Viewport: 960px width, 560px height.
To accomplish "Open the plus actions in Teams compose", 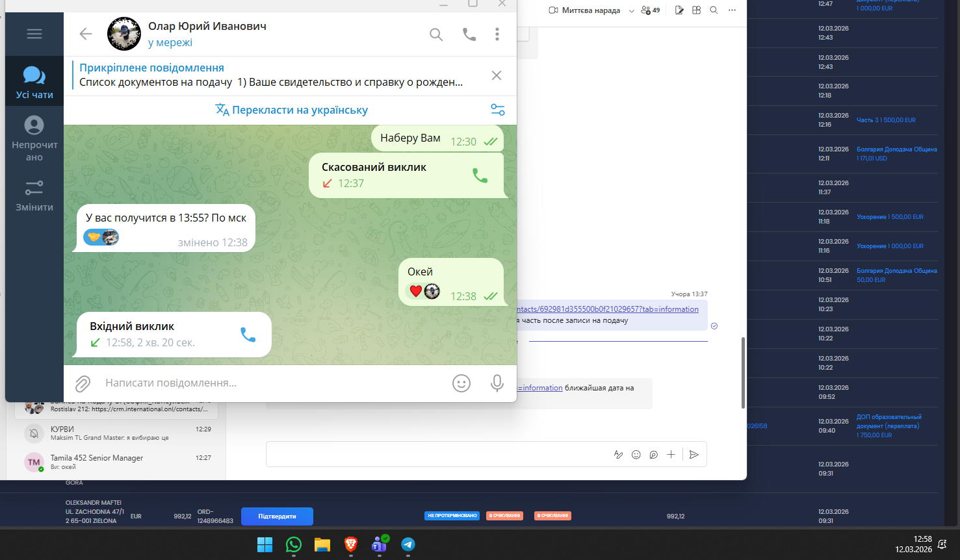I will click(x=671, y=455).
